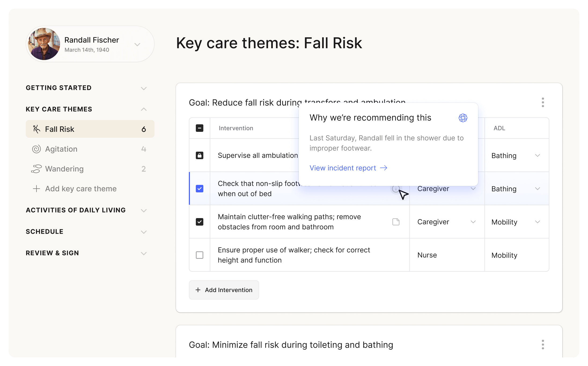Click the AI sparkle icon in recommendation popup
This screenshot has height=366, width=588.
coord(463,118)
